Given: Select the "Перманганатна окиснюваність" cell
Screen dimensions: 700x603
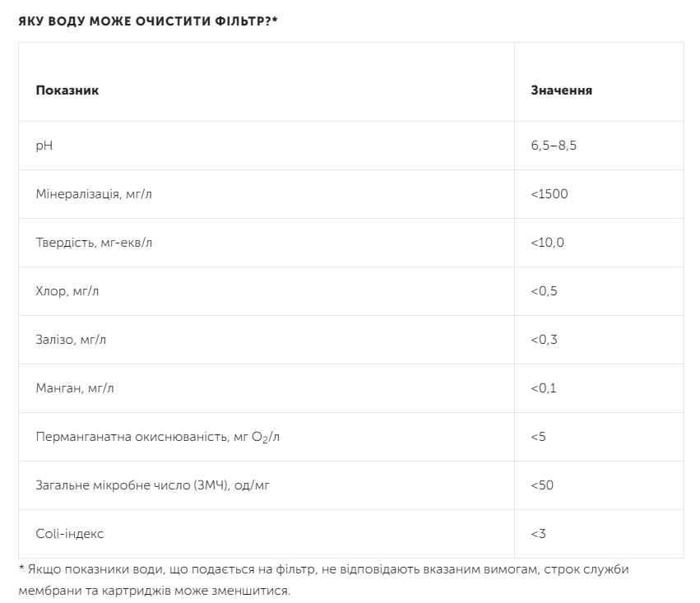Looking at the screenshot, I should 158,437.
